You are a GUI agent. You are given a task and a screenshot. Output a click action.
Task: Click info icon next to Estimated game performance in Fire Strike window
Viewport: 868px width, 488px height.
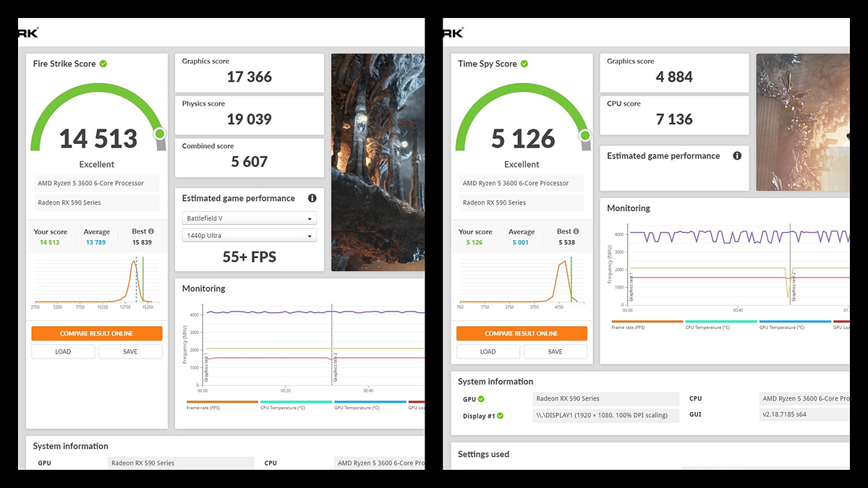312,198
